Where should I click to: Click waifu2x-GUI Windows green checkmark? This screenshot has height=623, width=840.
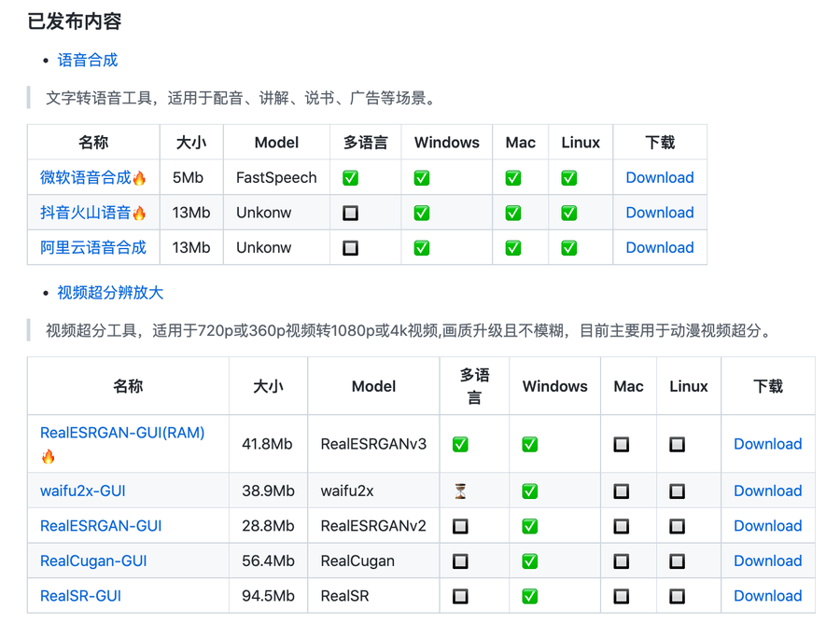[530, 491]
